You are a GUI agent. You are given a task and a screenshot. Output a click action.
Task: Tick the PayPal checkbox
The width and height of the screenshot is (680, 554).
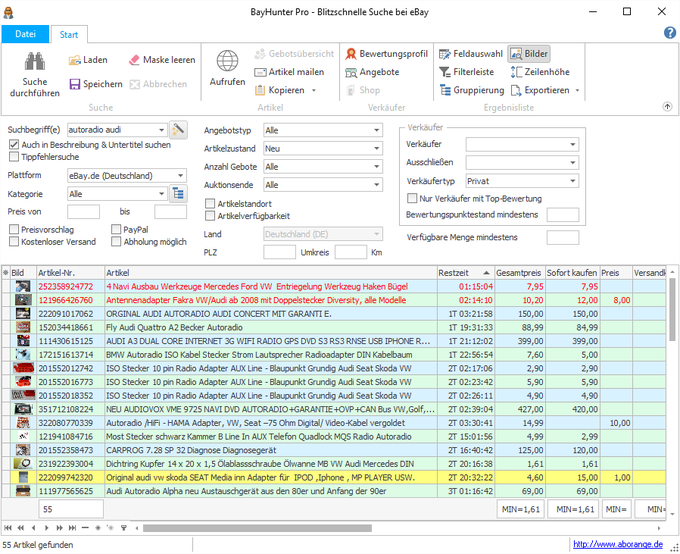(116, 229)
